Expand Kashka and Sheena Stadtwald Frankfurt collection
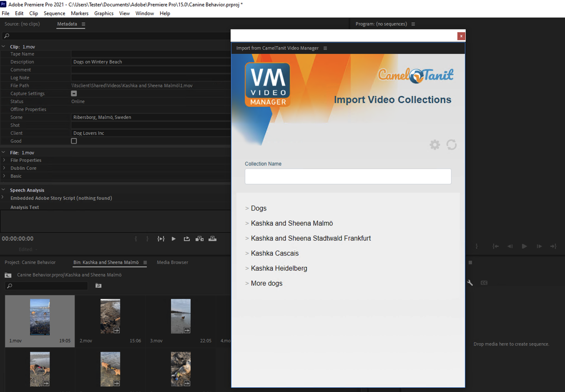 (247, 238)
